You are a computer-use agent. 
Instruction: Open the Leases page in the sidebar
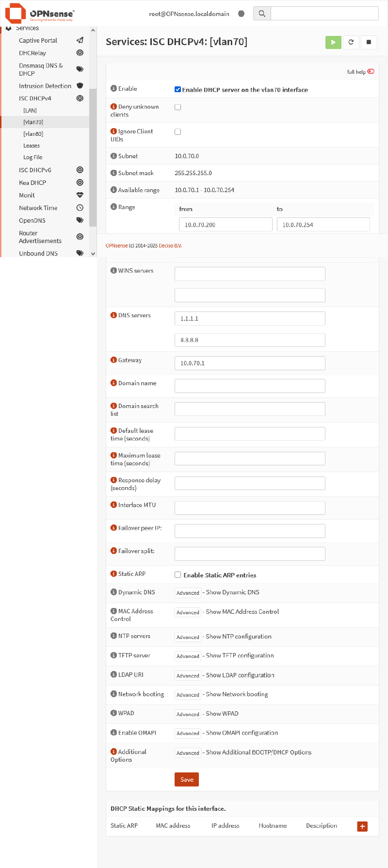tap(32, 146)
